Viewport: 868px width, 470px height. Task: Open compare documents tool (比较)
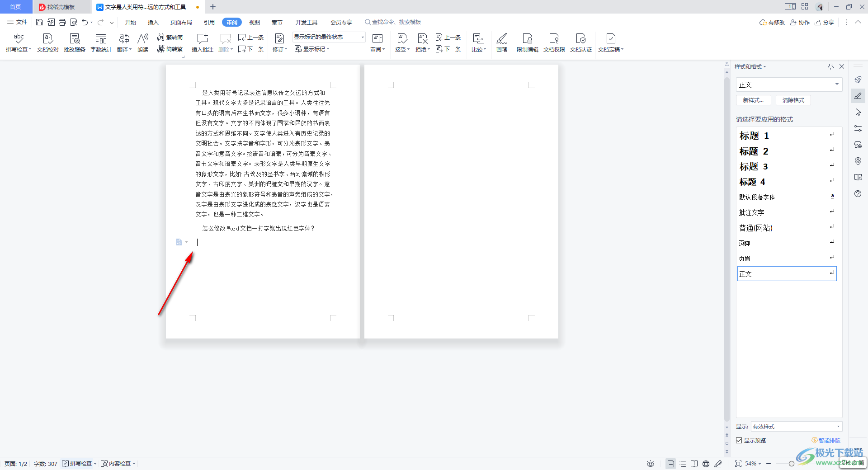click(x=479, y=43)
